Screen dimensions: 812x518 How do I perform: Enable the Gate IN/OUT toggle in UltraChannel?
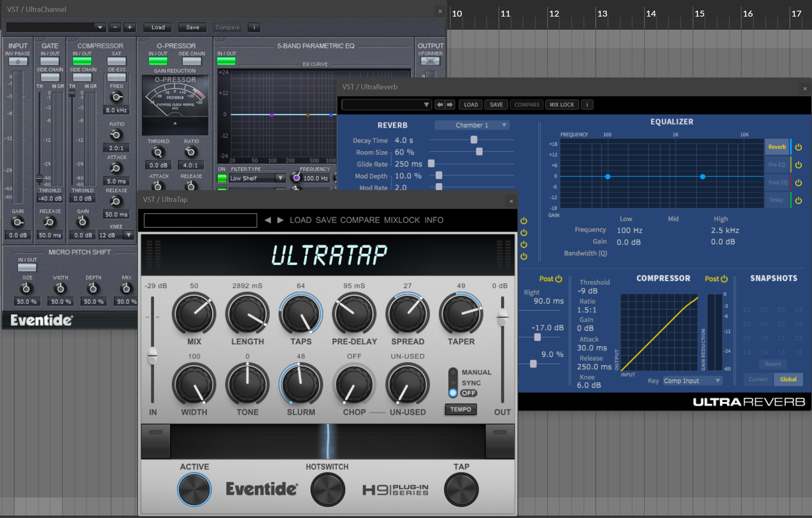click(x=49, y=60)
